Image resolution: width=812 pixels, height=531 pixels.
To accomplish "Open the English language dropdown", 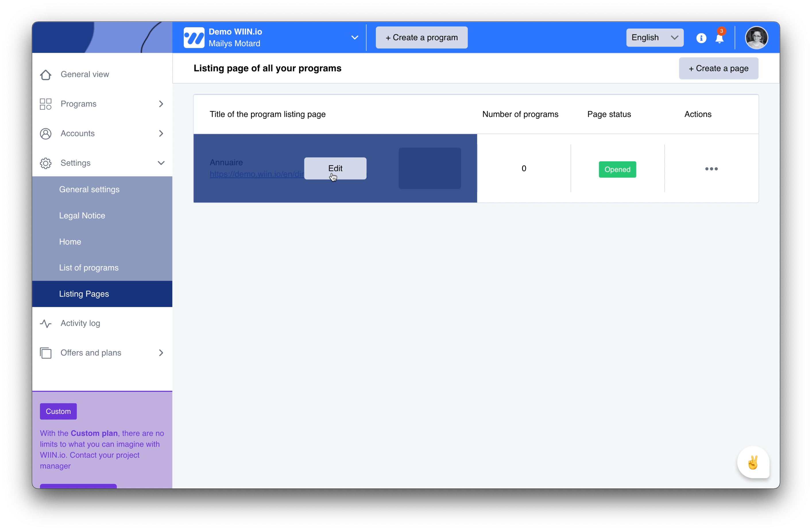I will click(x=654, y=38).
